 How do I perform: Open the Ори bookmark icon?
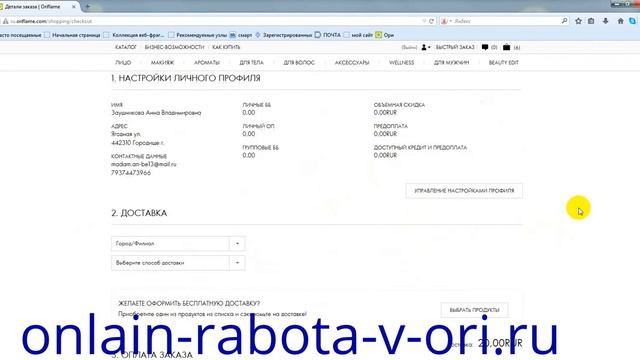(x=379, y=35)
